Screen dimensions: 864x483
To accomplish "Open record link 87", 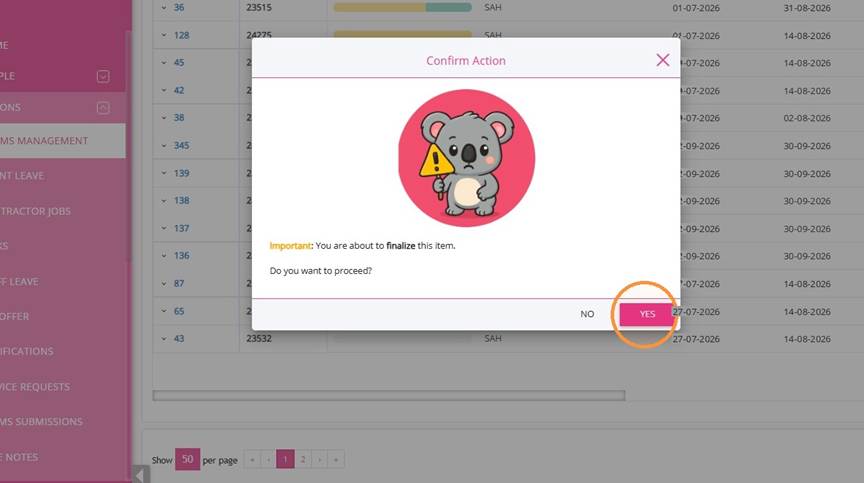I will pyautogui.click(x=179, y=283).
